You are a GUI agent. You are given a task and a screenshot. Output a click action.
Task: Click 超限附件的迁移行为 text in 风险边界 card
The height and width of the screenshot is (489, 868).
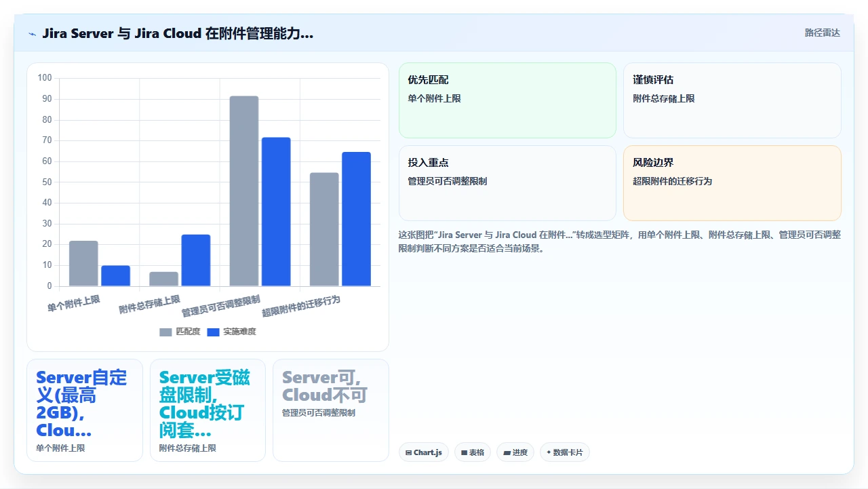[672, 181]
